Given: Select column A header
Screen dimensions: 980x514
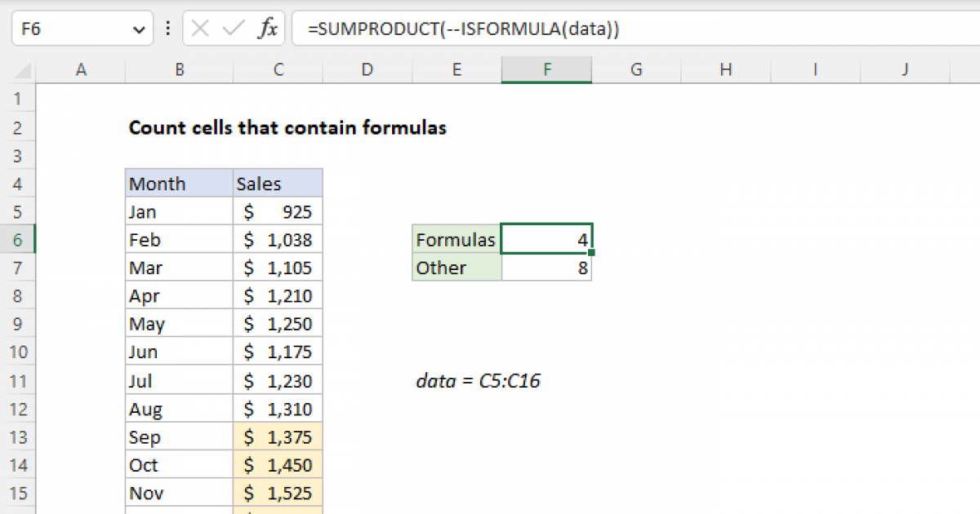Looking at the screenshot, I should [81, 70].
